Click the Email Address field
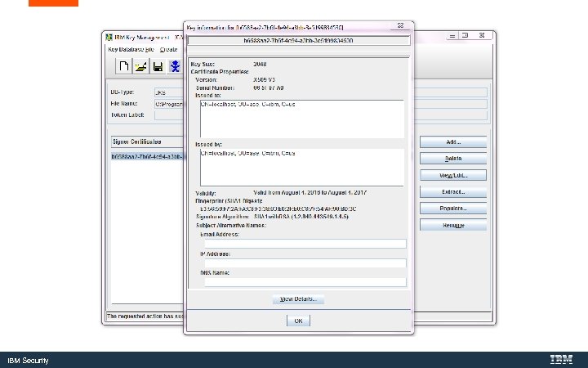The width and height of the screenshot is (588, 368). [x=305, y=244]
